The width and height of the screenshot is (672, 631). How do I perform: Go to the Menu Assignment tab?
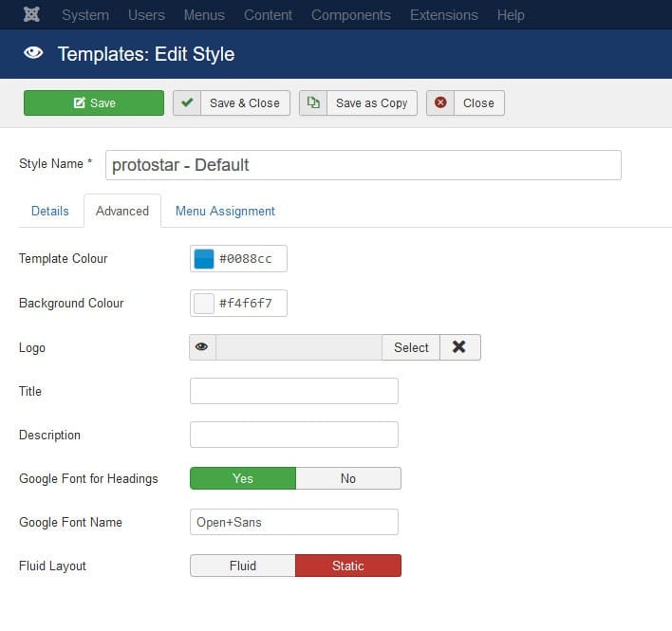point(225,211)
